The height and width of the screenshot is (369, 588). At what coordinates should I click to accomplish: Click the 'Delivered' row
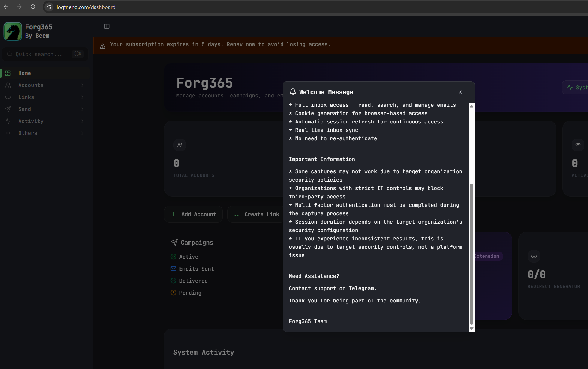click(x=189, y=281)
